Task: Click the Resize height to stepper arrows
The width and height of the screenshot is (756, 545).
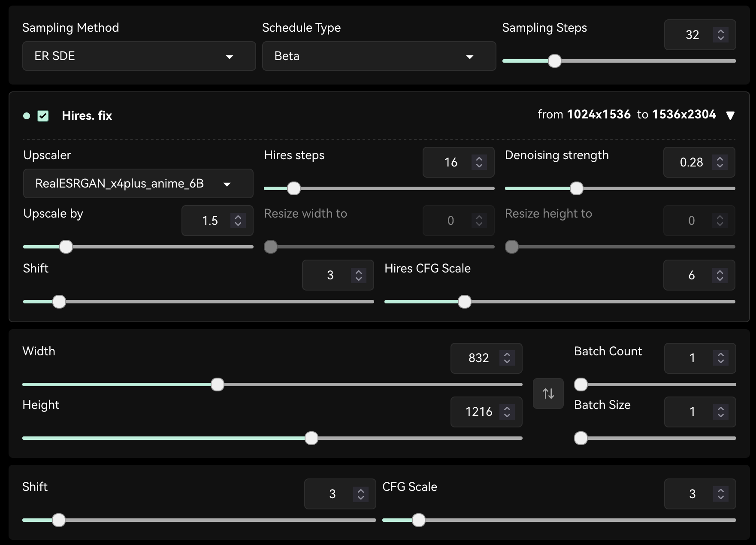Action: click(720, 221)
